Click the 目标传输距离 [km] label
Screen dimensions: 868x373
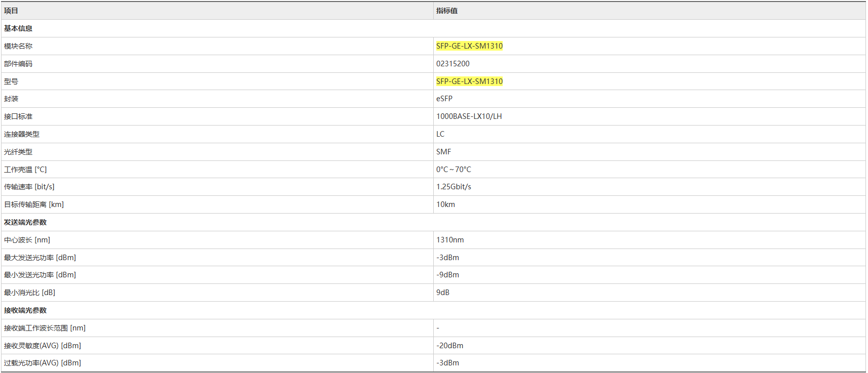[x=34, y=204]
